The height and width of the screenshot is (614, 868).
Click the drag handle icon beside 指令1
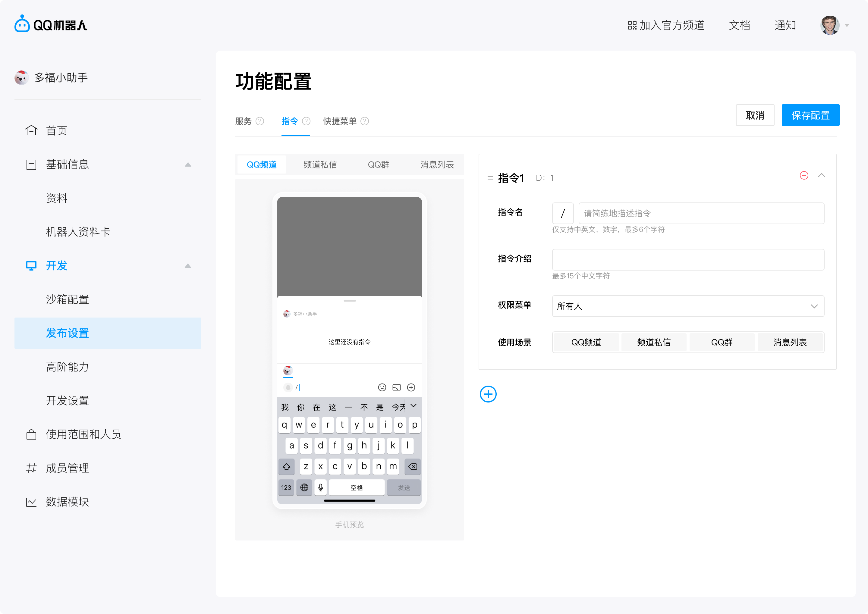[x=490, y=178]
